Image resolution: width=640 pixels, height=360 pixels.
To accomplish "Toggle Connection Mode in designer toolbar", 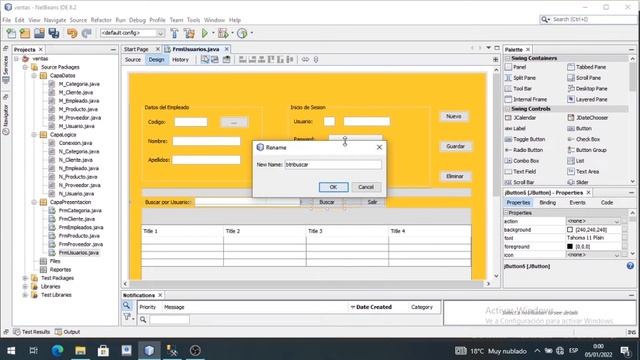I will (215, 60).
